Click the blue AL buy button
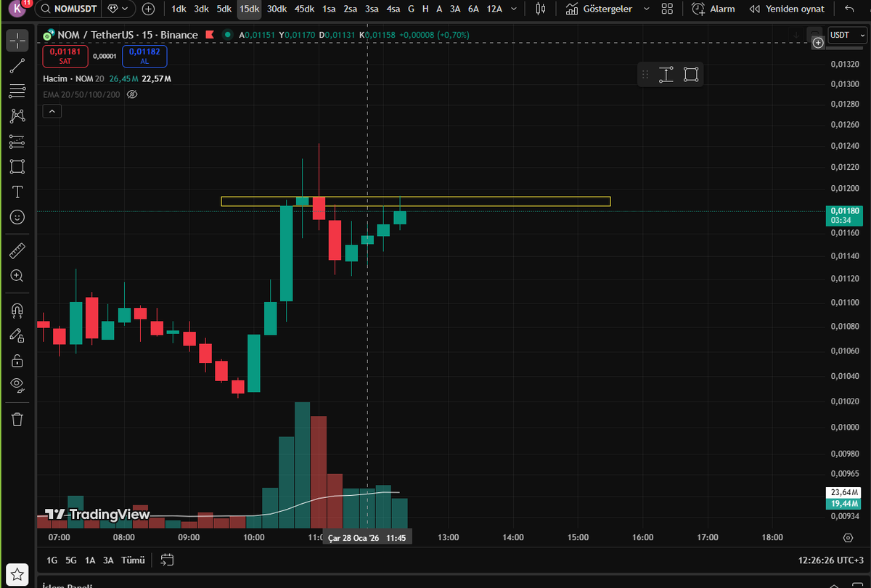This screenshot has height=588, width=871. click(x=144, y=56)
